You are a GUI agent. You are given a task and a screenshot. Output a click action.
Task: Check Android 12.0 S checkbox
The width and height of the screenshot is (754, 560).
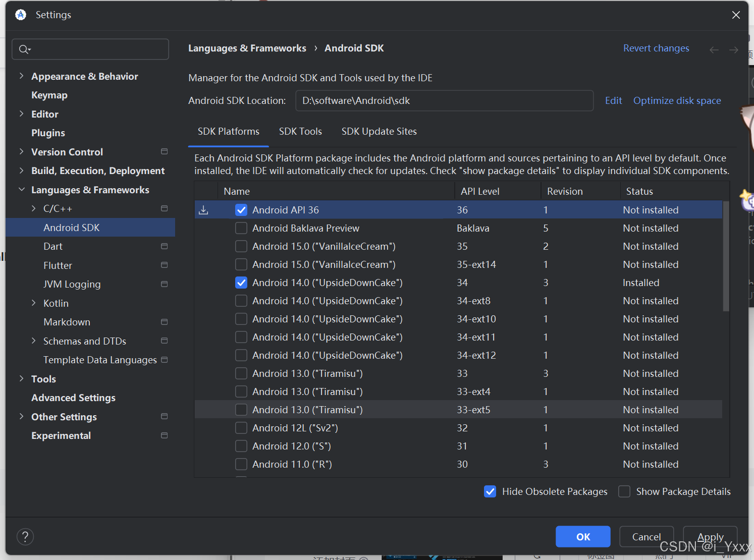point(241,446)
